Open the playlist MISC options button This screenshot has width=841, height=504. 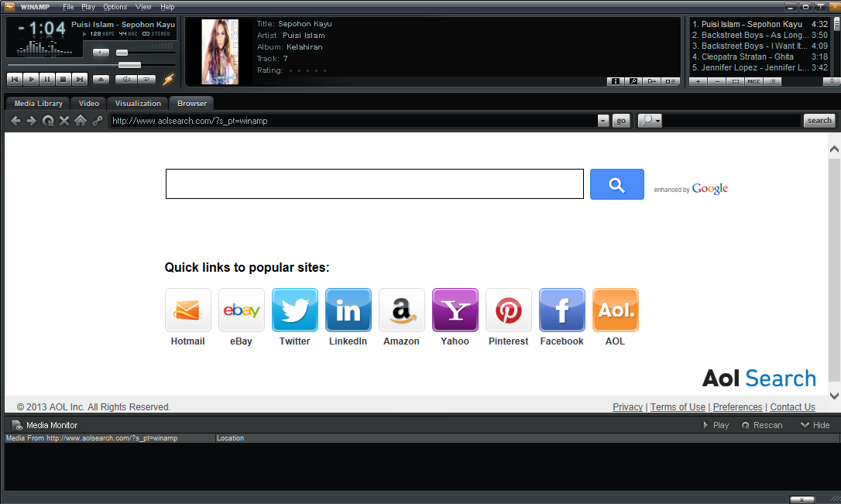[753, 81]
